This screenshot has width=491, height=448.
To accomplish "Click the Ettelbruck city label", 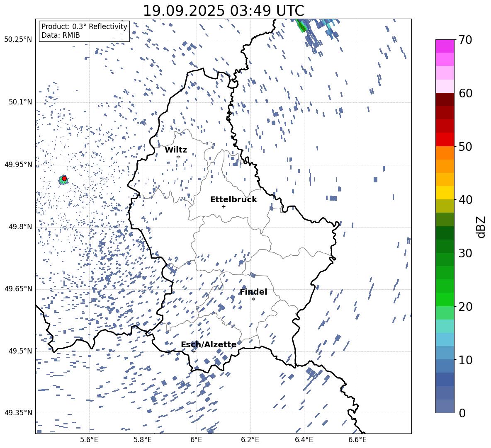I will (233, 200).
